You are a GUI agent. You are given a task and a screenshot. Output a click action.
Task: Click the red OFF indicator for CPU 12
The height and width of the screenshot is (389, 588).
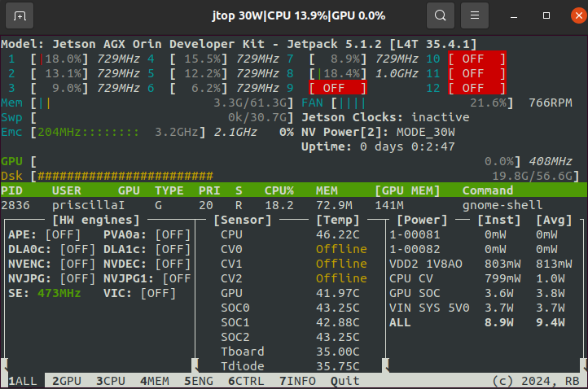pos(477,88)
